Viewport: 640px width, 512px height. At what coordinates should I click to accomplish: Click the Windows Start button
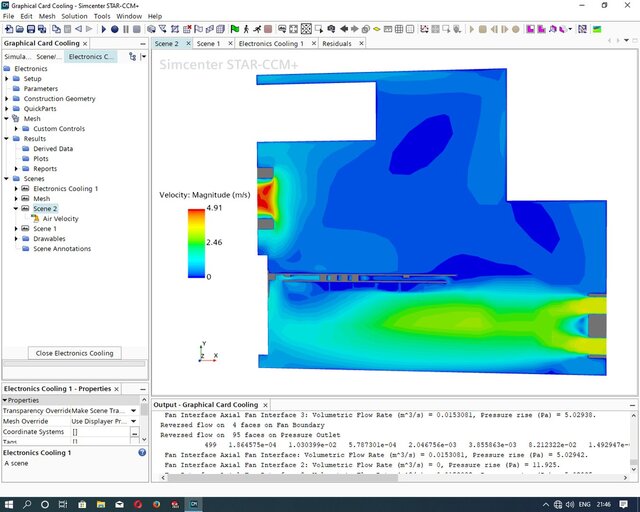click(9, 504)
